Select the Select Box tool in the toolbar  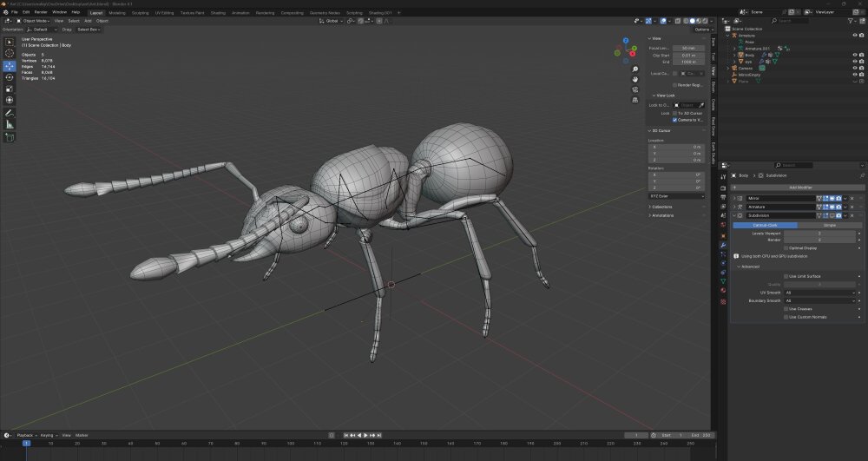pos(10,42)
